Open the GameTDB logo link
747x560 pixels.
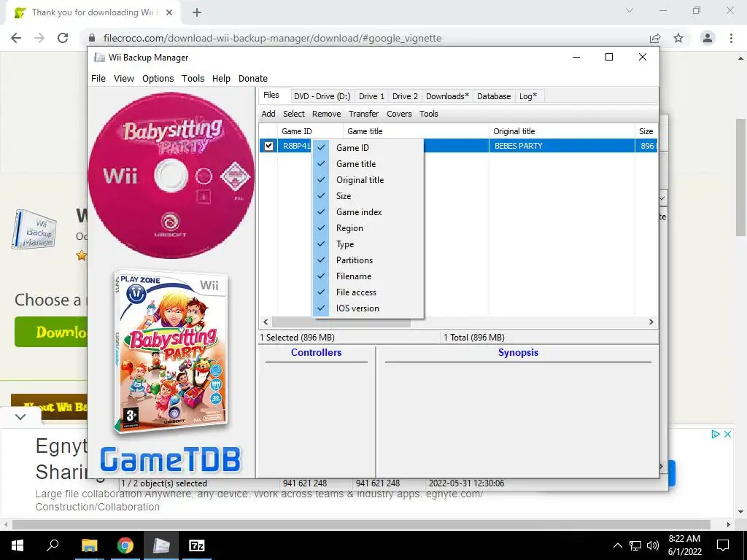point(171,459)
